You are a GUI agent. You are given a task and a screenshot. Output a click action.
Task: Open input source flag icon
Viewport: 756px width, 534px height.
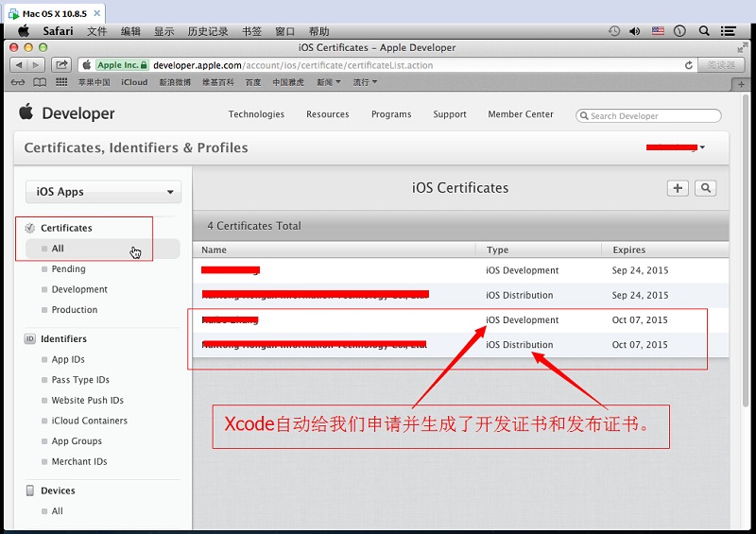tap(658, 31)
